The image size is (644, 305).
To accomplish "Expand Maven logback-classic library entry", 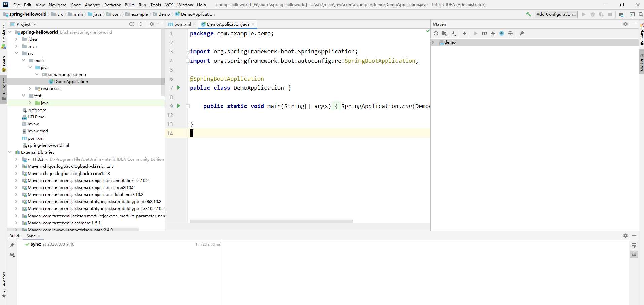I will [x=16, y=166].
